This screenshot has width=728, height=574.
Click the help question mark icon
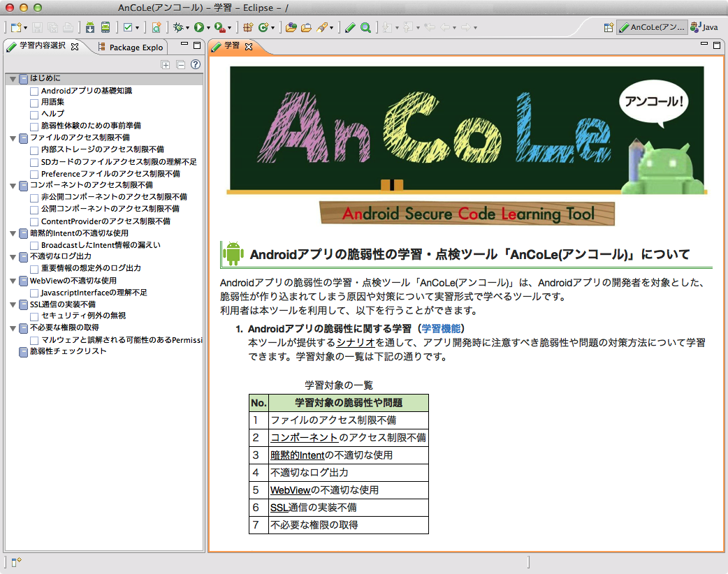(196, 64)
